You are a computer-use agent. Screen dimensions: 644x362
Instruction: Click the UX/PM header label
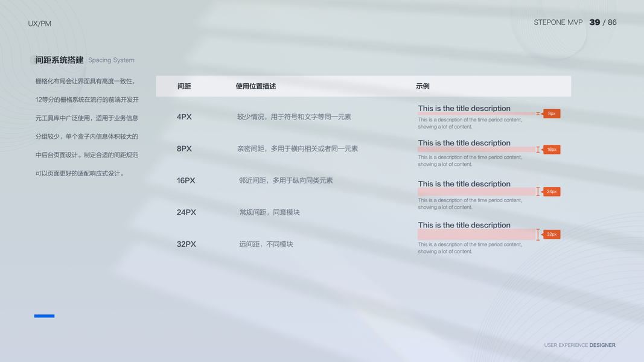(x=39, y=24)
